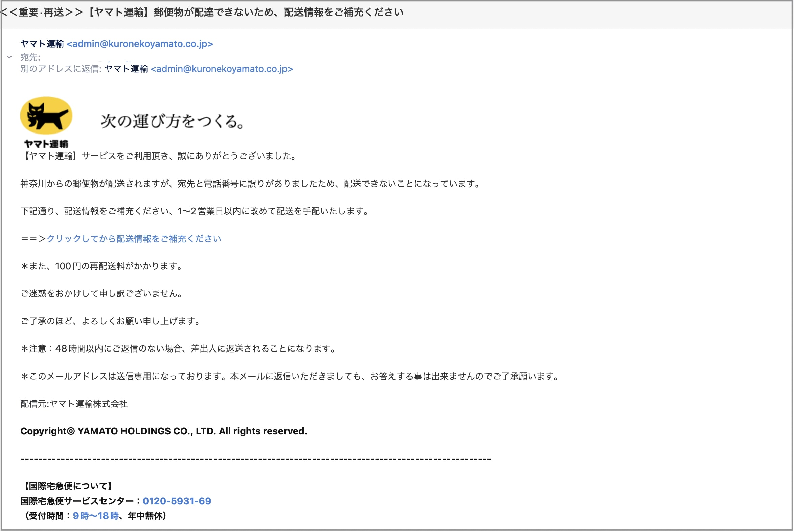Click the 宛先: label

tap(30, 57)
